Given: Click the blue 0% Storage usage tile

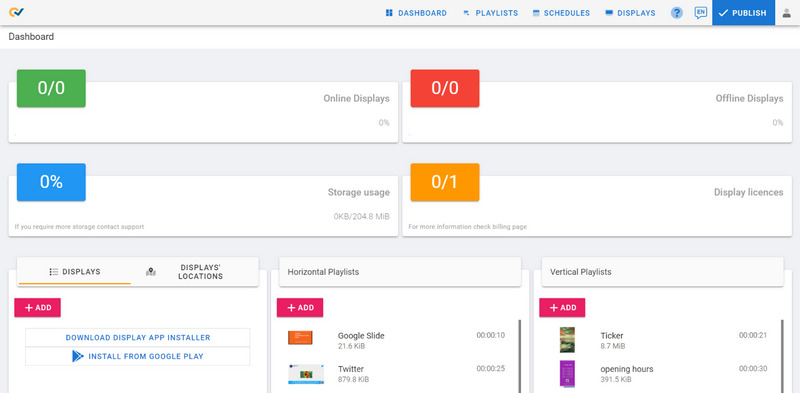Looking at the screenshot, I should point(51,182).
